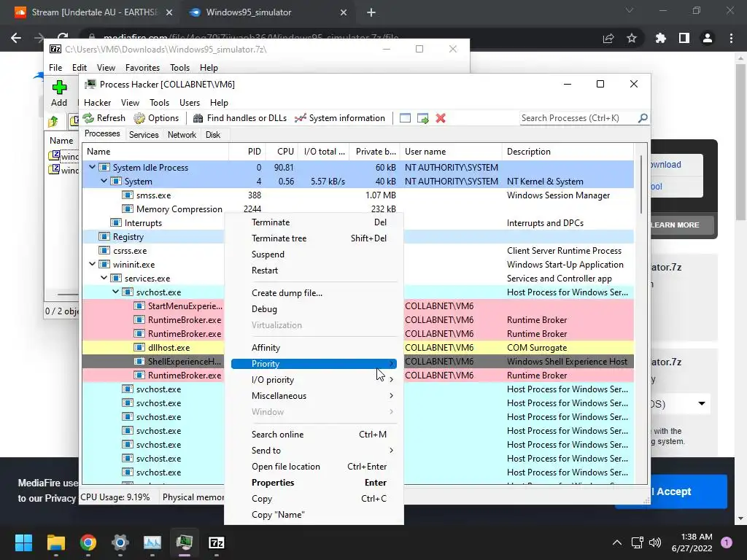Click the network tray icon

click(x=637, y=542)
